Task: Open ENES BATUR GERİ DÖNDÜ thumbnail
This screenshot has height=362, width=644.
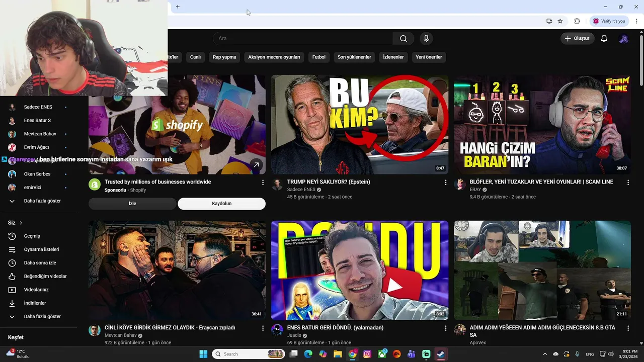Action: click(360, 270)
